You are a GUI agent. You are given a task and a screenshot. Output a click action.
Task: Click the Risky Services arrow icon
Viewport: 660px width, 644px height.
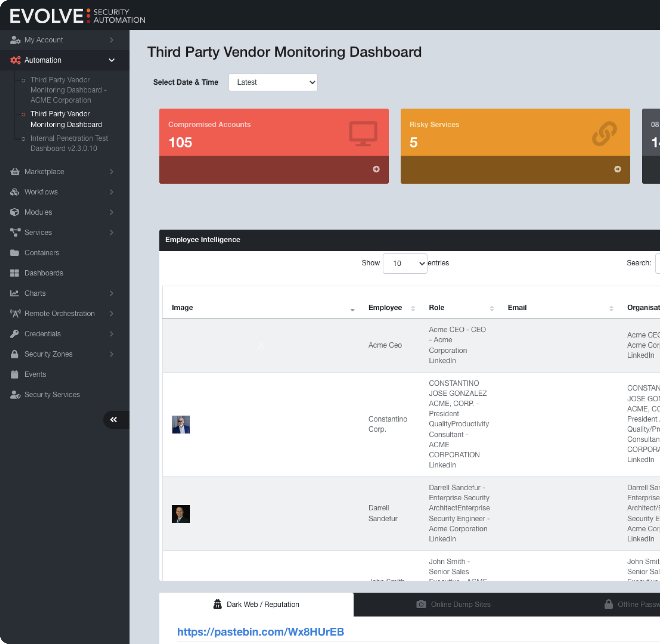tap(617, 169)
